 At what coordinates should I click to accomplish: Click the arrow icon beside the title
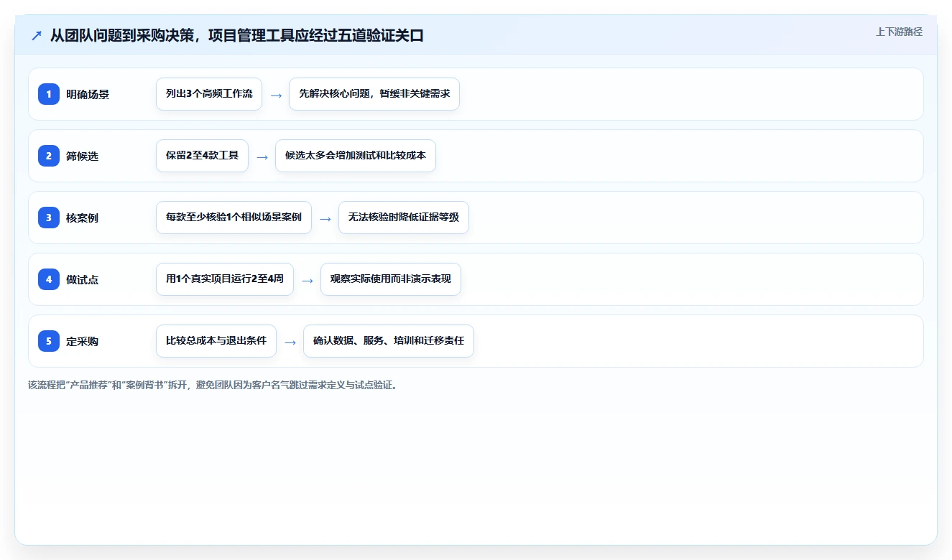37,36
